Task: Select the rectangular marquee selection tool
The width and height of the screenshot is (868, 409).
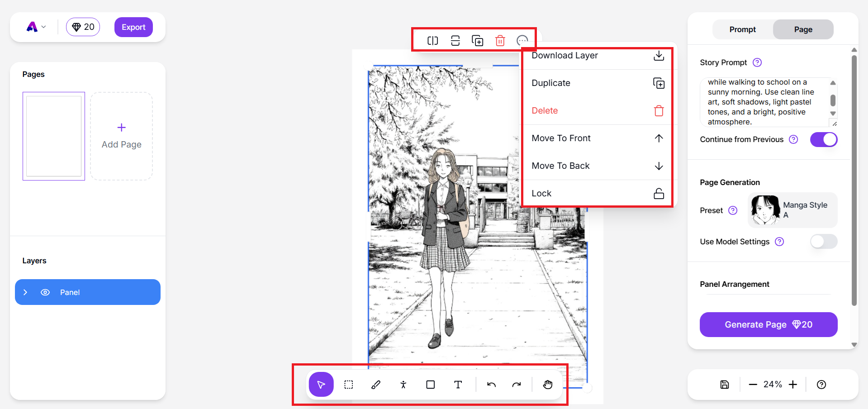Action: [x=348, y=385]
